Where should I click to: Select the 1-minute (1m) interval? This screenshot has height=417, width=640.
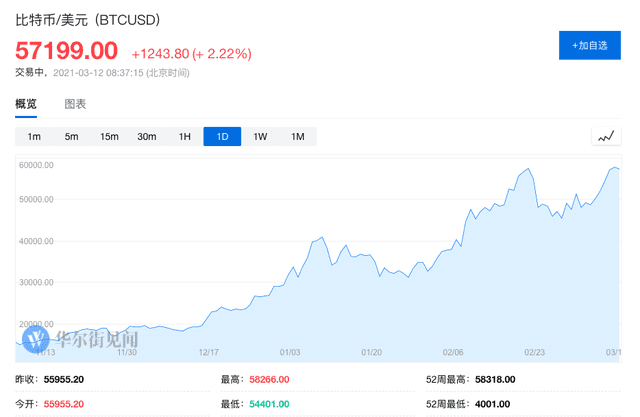34,136
